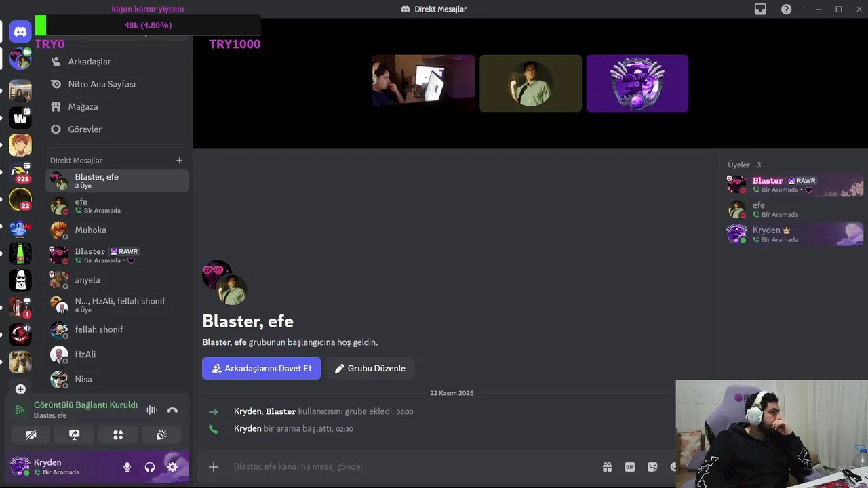The width and height of the screenshot is (868, 488).
Task: Click Blaster's name in the gruba ekledi message
Action: click(x=281, y=411)
